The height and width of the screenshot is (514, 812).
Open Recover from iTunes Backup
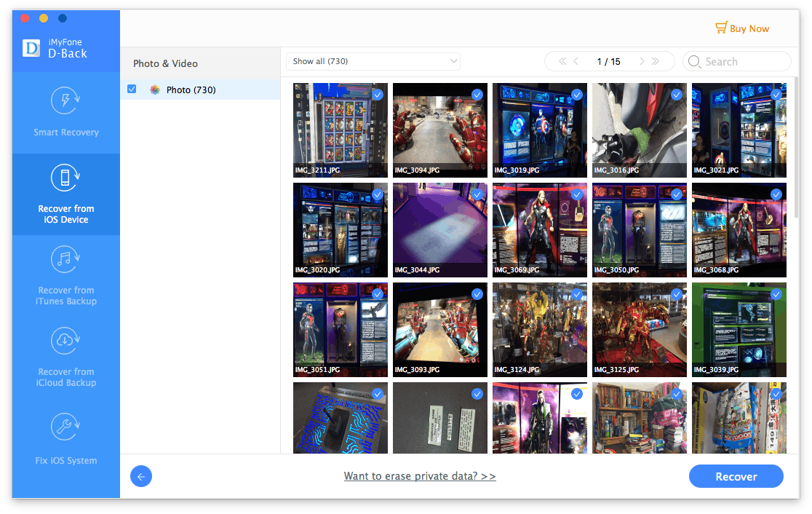(65, 276)
